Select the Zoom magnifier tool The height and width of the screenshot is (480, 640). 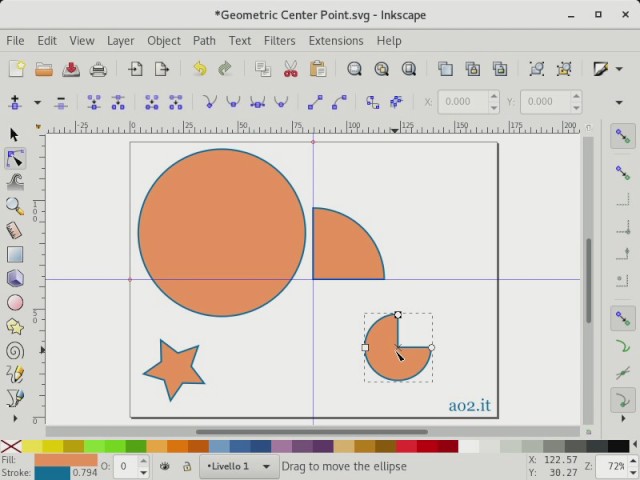tap(15, 207)
